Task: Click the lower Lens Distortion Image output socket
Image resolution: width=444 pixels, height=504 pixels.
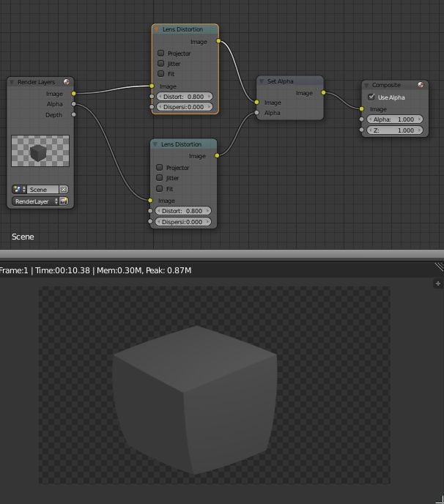Action: 217,155
